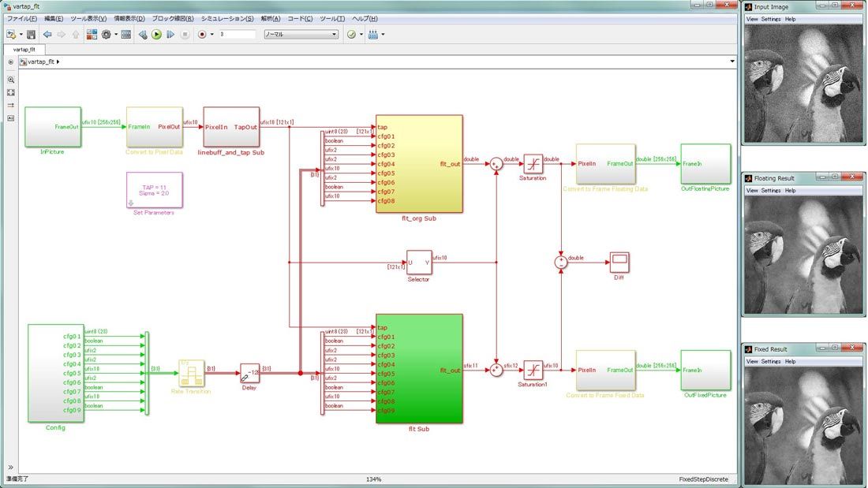Click the Save model floppy icon
The image size is (868, 488).
click(x=31, y=35)
